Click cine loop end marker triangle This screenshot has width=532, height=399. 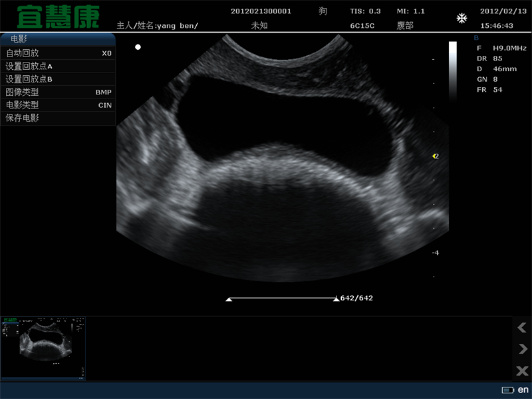click(336, 299)
